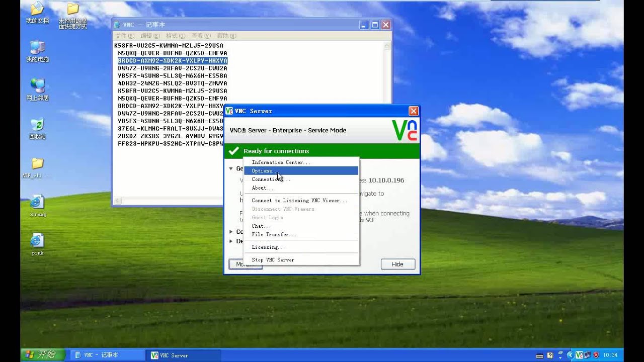This screenshot has height=362, width=644.
Task: Switch to VNC - 记事本 taskbar button
Action: tap(107, 355)
